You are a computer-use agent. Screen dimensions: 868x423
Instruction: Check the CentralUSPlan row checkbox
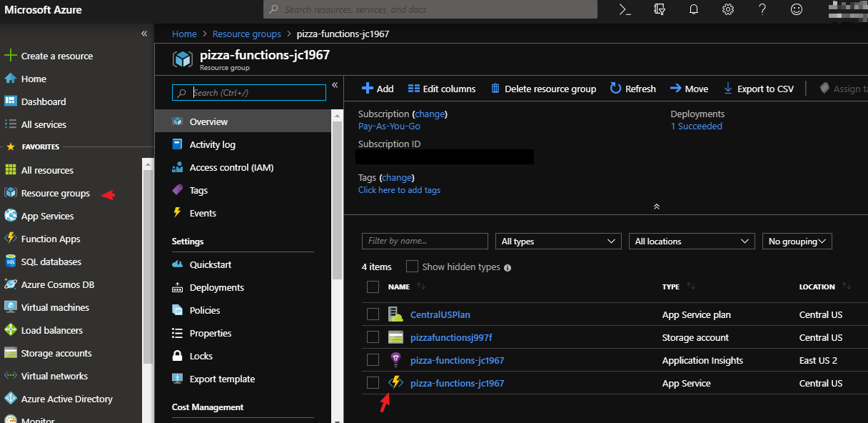pos(373,314)
